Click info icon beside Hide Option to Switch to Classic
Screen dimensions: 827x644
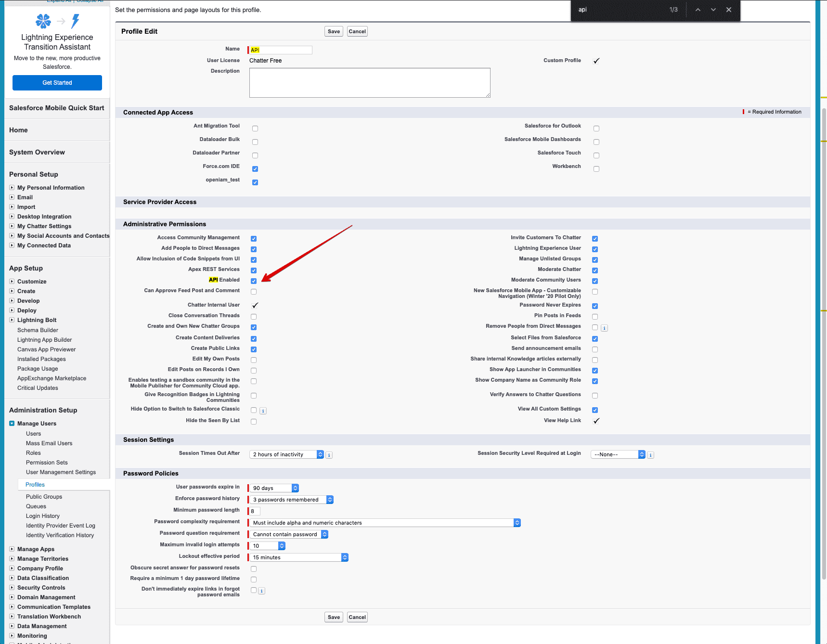click(263, 411)
